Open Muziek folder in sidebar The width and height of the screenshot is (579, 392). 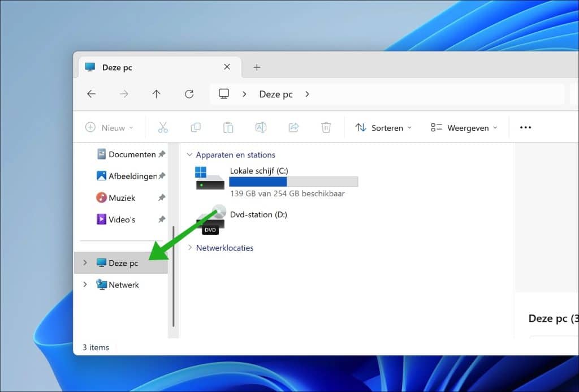click(x=122, y=198)
